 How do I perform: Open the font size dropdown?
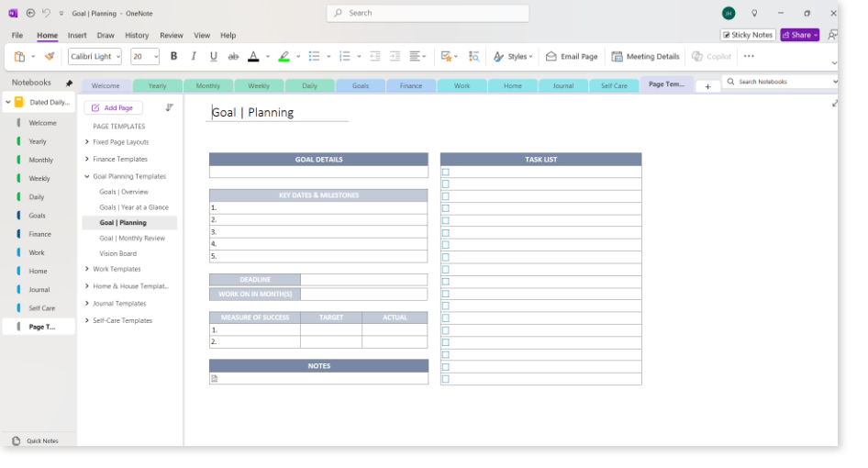point(156,57)
